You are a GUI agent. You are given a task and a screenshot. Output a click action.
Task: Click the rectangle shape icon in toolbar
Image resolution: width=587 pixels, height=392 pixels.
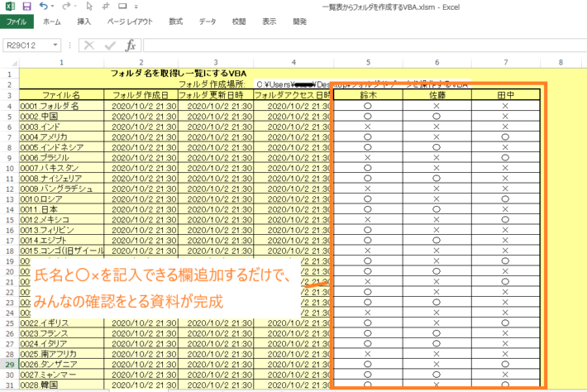[122, 6]
